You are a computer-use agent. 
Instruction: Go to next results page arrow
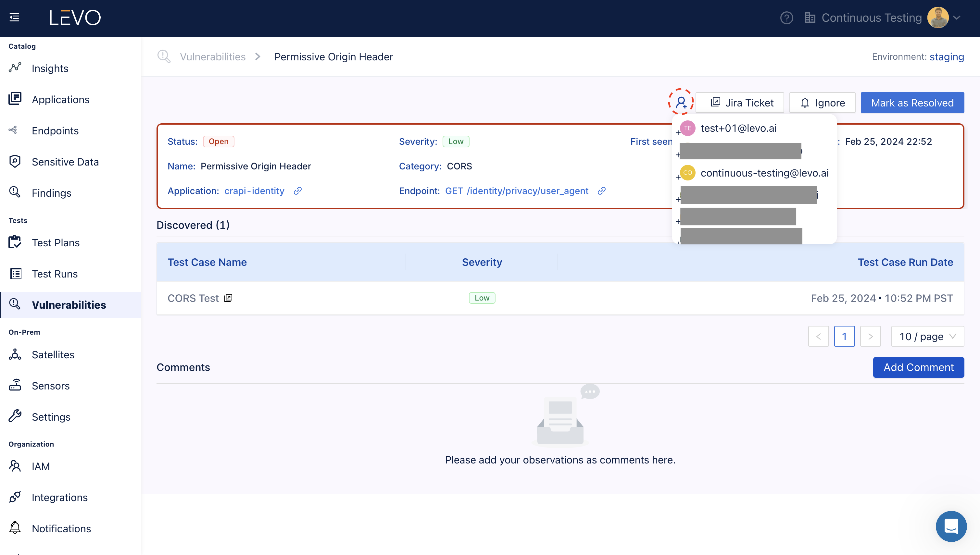point(870,336)
